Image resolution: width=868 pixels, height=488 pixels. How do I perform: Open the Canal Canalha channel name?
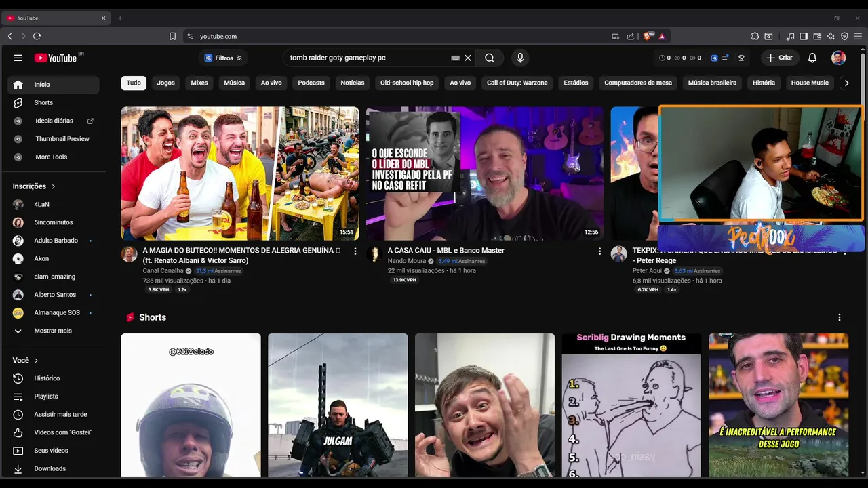coord(163,271)
